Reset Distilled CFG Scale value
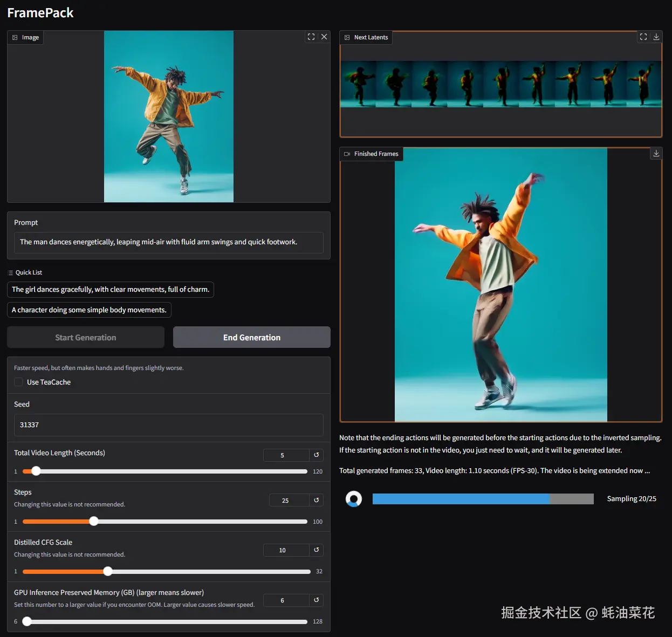The width and height of the screenshot is (672, 637). (x=317, y=550)
